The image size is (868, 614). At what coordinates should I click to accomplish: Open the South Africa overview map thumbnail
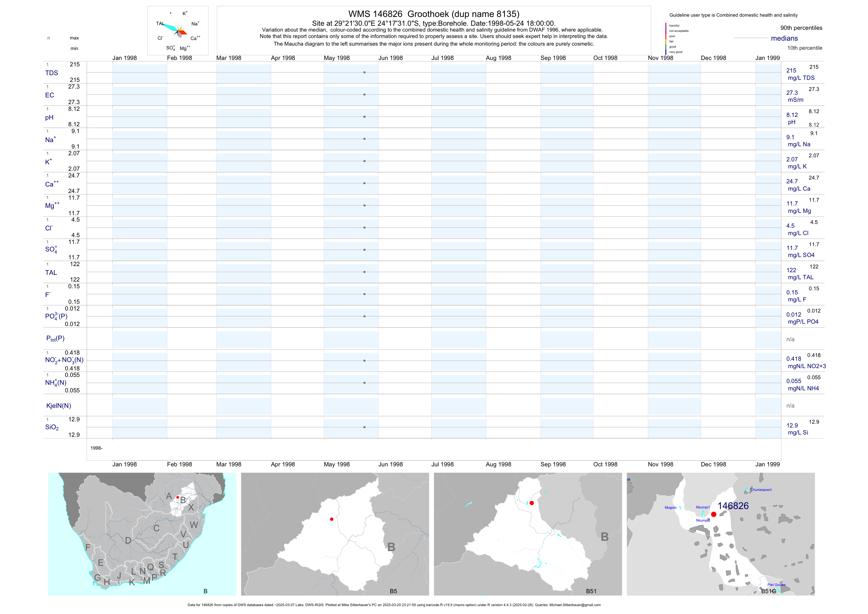pyautogui.click(x=142, y=534)
